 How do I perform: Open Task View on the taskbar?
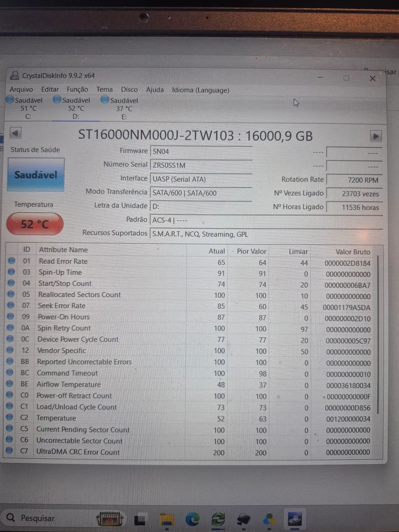pos(140,520)
